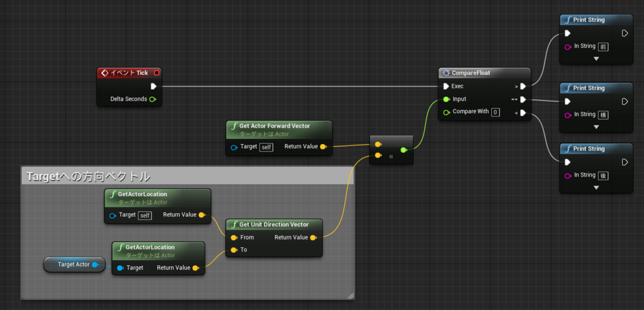This screenshot has height=310, width=644.
Task: Click Target pin of GetActorLocation wired to Target Actor
Action: (120, 268)
